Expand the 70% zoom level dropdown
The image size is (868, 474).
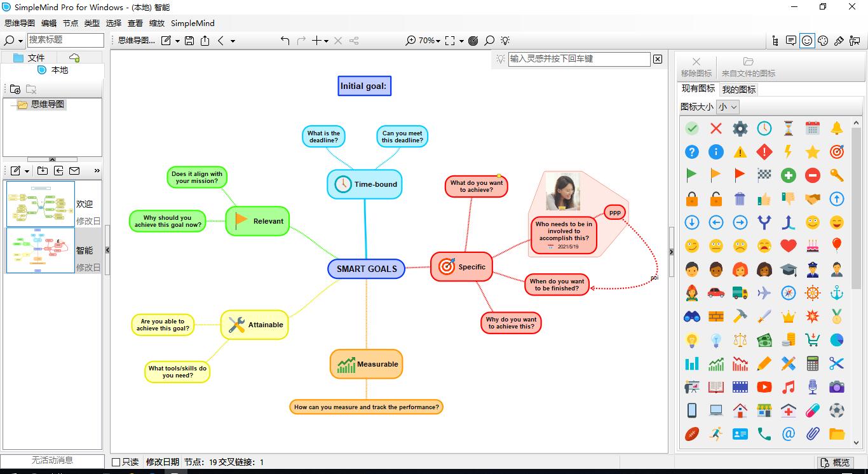439,41
